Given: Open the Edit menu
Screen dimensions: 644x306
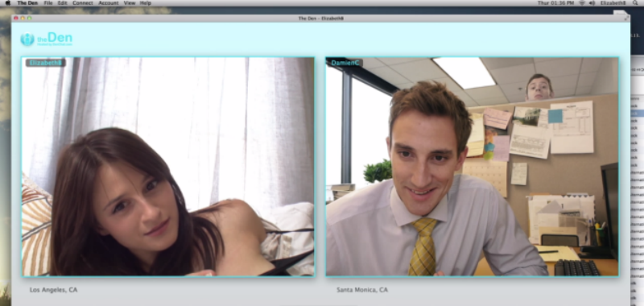Looking at the screenshot, I should coord(63,3).
